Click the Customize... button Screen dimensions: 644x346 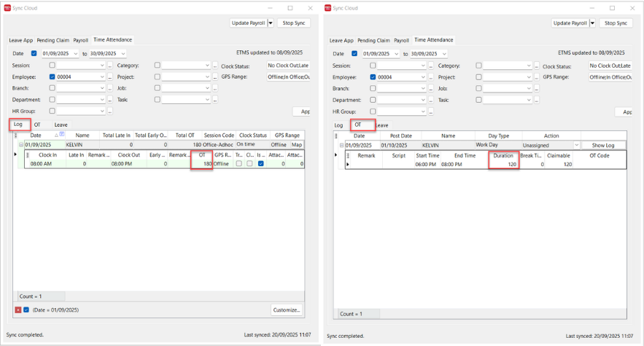[287, 310]
